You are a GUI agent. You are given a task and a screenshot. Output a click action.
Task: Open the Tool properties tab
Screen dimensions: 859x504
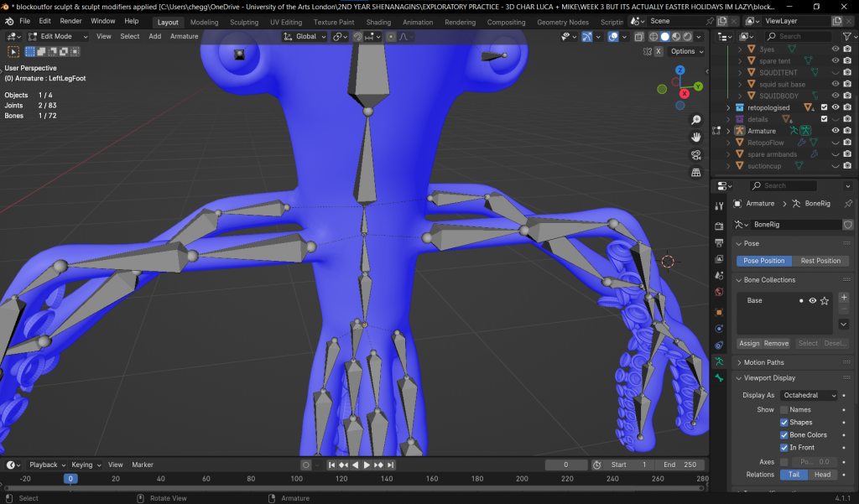[x=719, y=206]
